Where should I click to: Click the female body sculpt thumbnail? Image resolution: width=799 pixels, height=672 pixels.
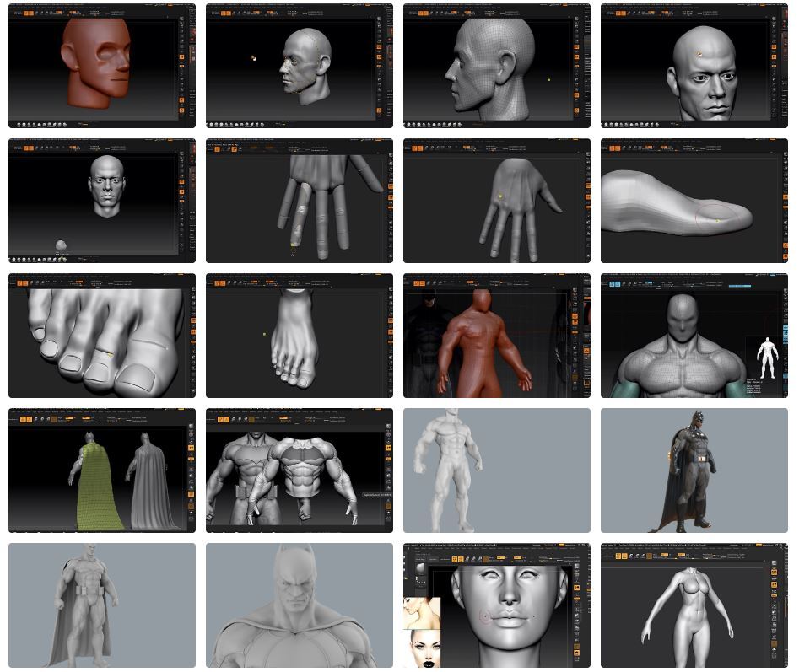(694, 605)
